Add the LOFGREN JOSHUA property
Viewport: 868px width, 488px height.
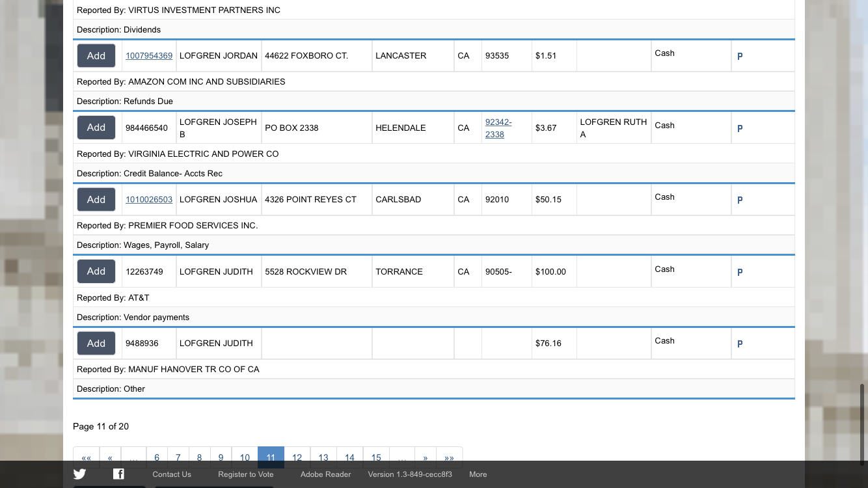(96, 200)
